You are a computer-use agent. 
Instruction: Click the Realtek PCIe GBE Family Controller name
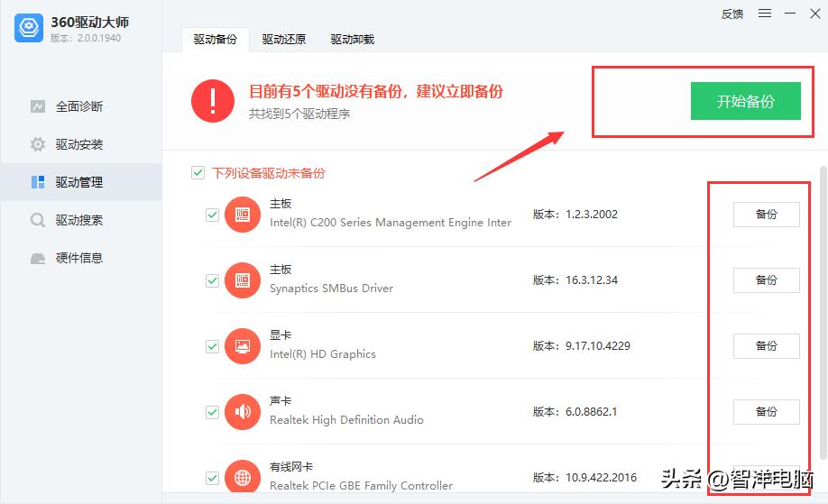click(x=361, y=486)
